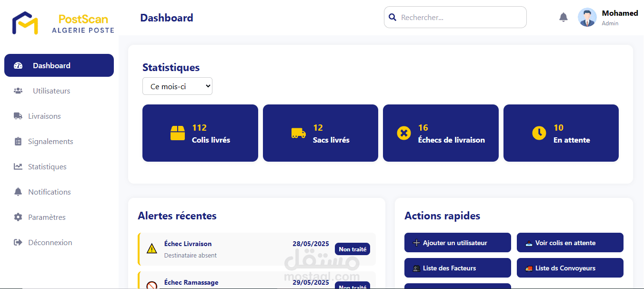Click the Déconnexion exit icon
The width and height of the screenshot is (644, 289).
click(x=18, y=242)
